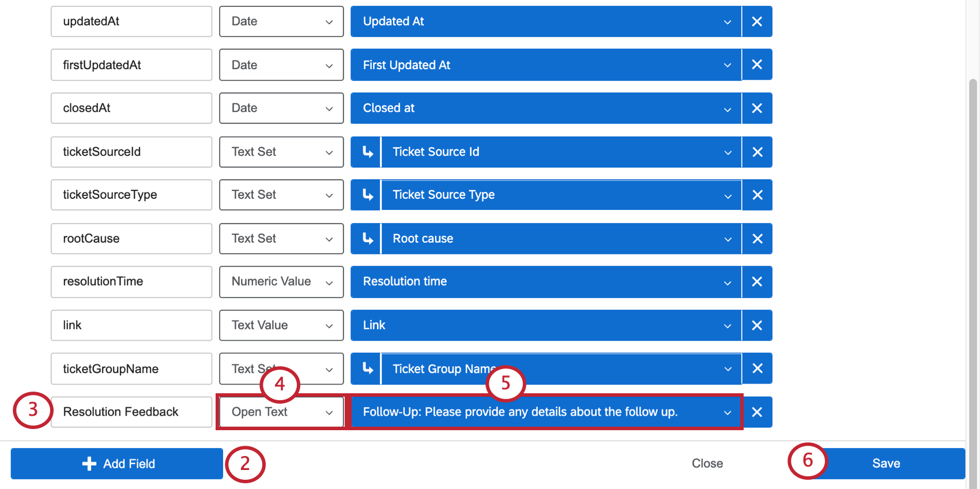
Task: Click the Add Field button
Action: [117, 464]
